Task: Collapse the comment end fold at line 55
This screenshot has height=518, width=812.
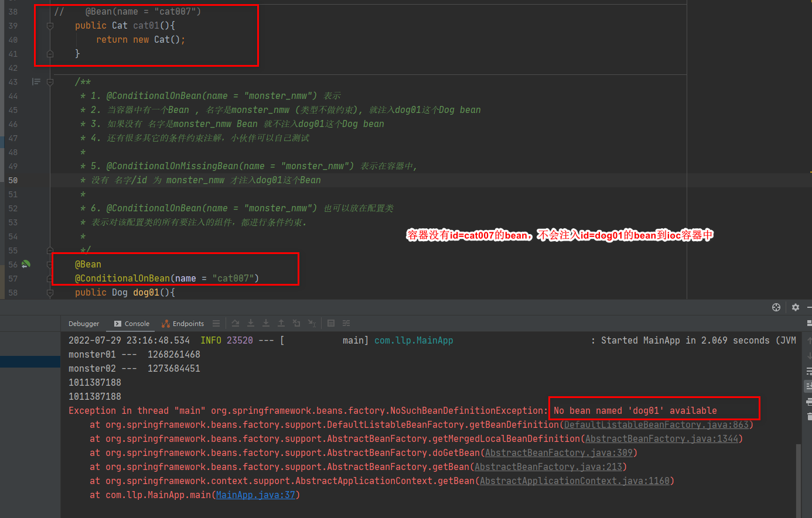Action: tap(50, 251)
